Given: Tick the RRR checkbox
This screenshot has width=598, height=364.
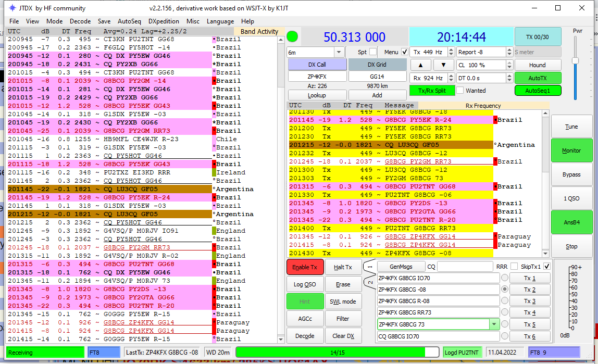Looking at the screenshot, I should point(514,267).
